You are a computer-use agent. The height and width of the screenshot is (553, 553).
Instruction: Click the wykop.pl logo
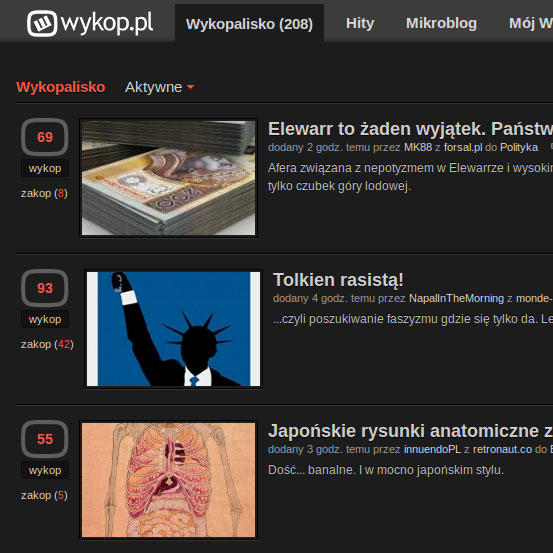(x=90, y=23)
